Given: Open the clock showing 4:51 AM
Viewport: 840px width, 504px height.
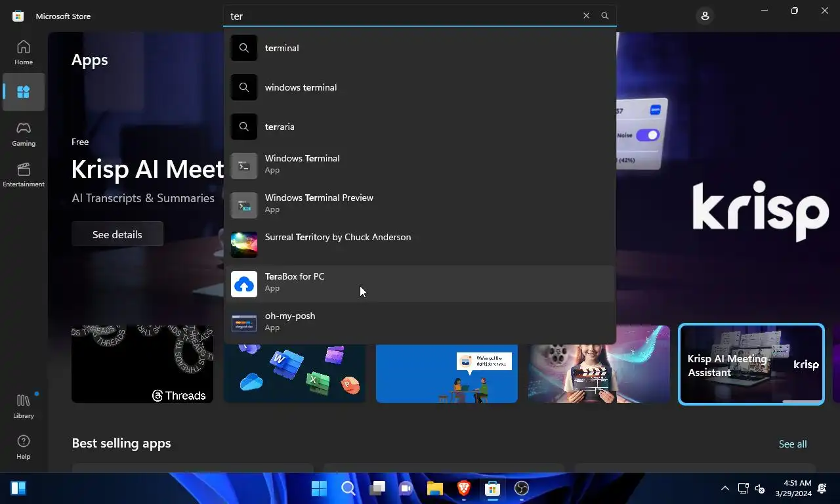Looking at the screenshot, I should 793,488.
